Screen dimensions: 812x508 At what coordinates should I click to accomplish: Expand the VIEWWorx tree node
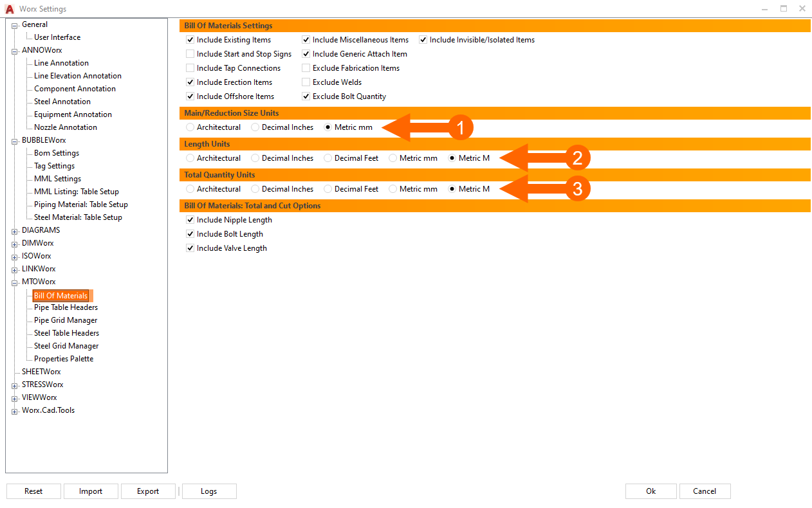(15, 399)
